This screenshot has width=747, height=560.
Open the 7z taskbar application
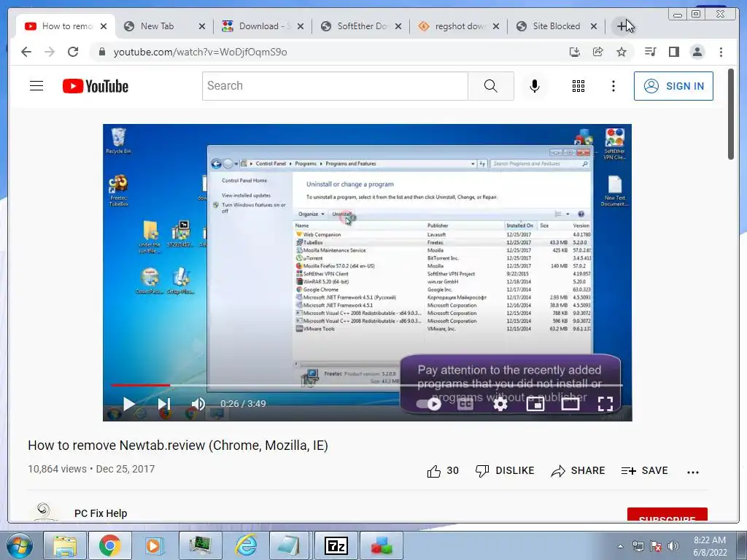(x=336, y=545)
